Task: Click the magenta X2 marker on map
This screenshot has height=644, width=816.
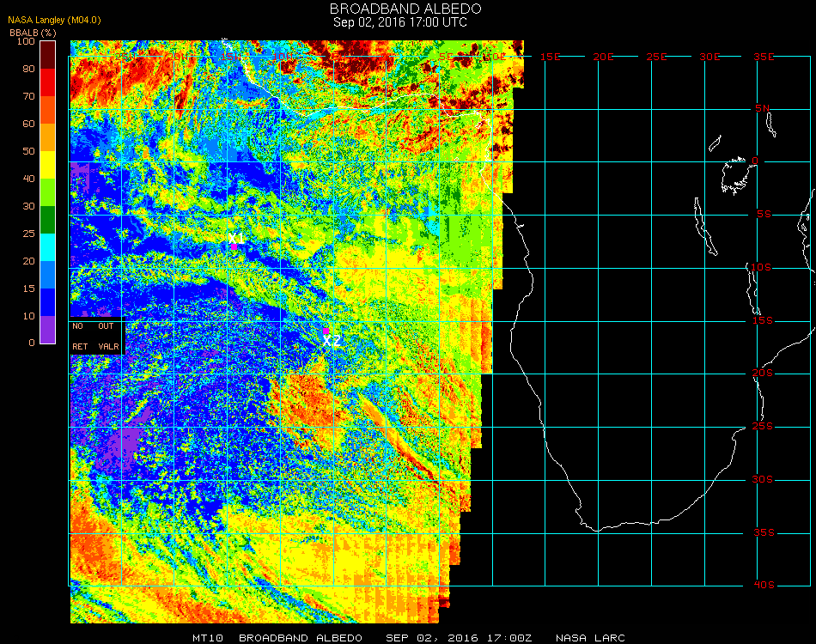Action: (326, 331)
